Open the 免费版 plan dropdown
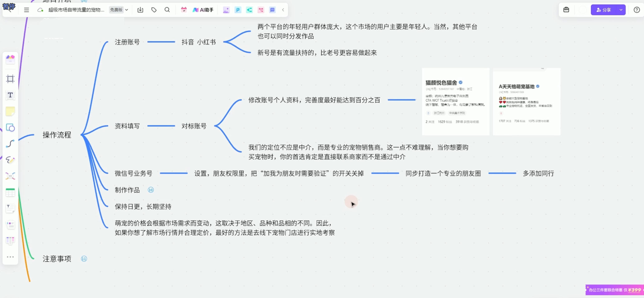This screenshot has height=298, width=644. [x=118, y=10]
